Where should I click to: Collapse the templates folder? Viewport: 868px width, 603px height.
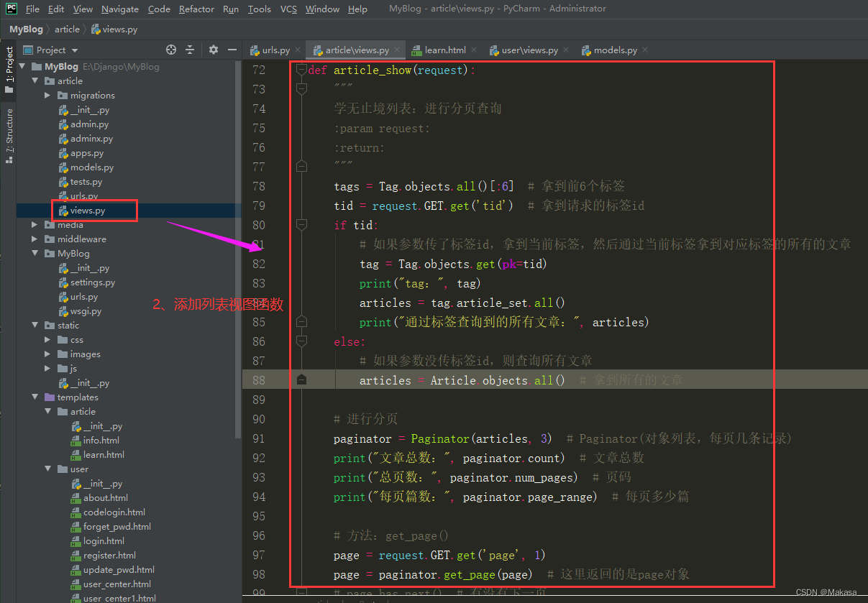click(35, 397)
